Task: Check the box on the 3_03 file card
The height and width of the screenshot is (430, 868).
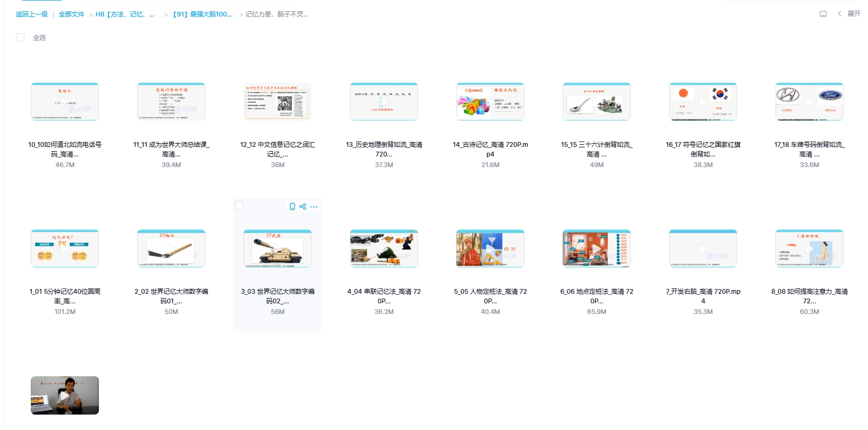Action: tap(239, 205)
